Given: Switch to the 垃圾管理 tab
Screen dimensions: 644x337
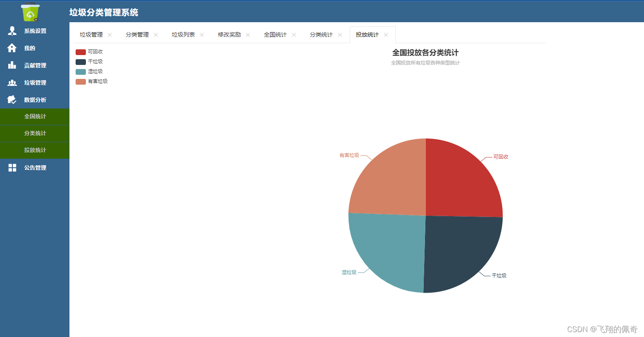Looking at the screenshot, I should point(91,35).
